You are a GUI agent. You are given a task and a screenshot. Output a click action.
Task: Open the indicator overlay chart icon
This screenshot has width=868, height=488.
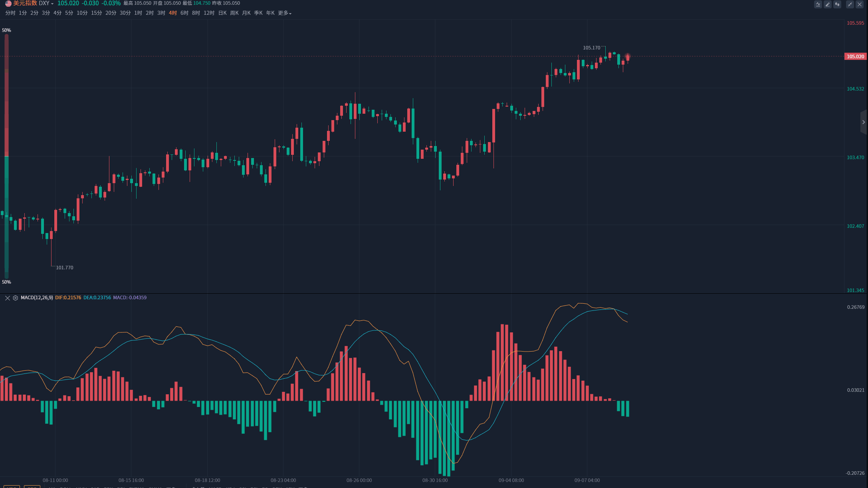click(818, 4)
